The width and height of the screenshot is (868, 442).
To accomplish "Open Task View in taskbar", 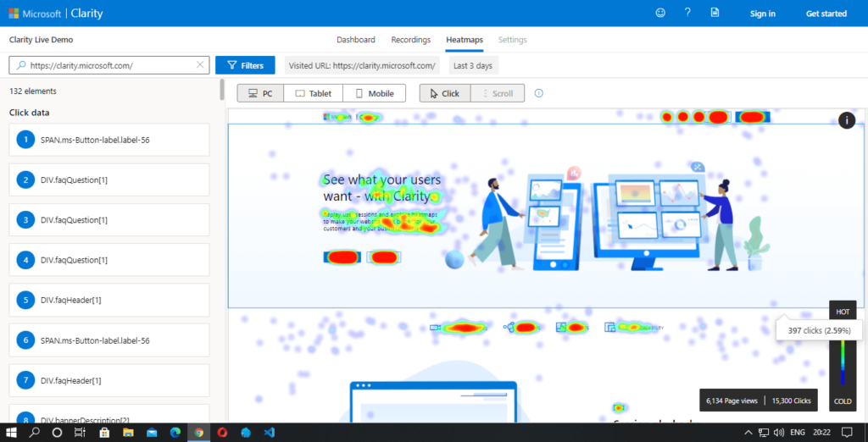I will tap(81, 432).
